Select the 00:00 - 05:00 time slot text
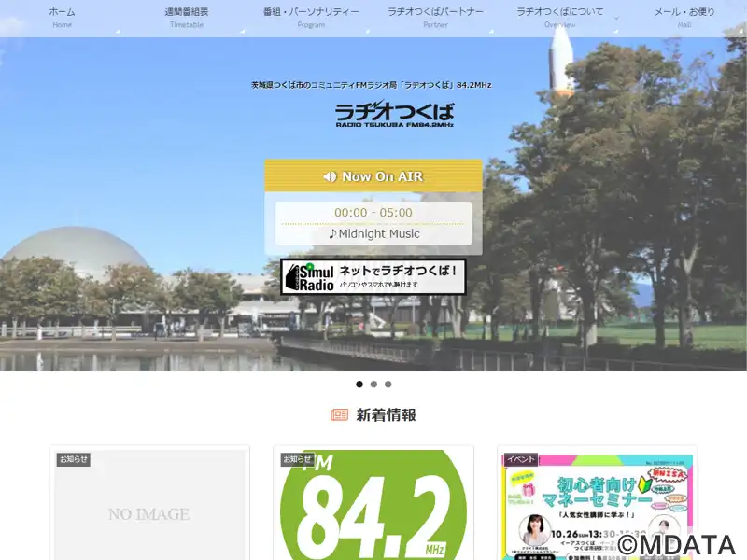The image size is (747, 560). coord(373,213)
